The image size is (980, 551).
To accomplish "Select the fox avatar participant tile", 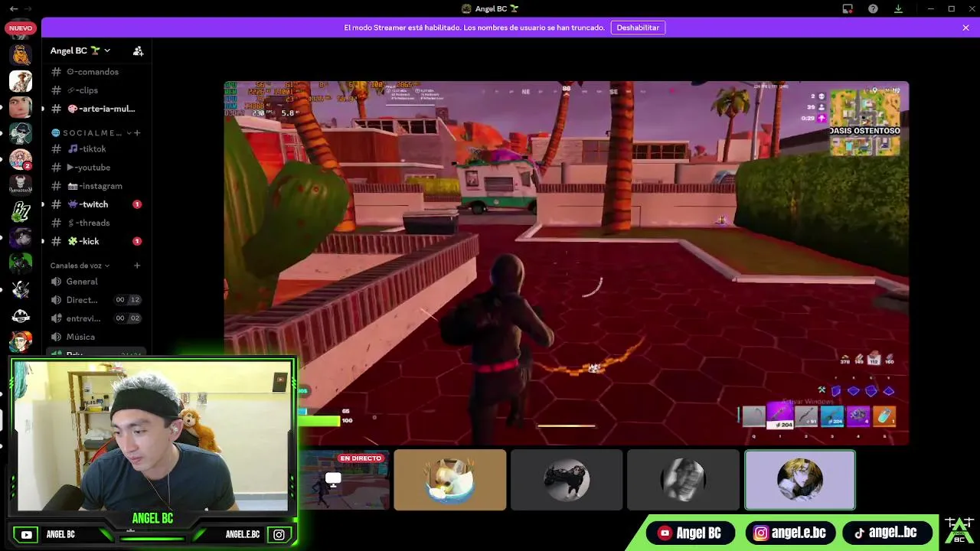I will tap(450, 480).
